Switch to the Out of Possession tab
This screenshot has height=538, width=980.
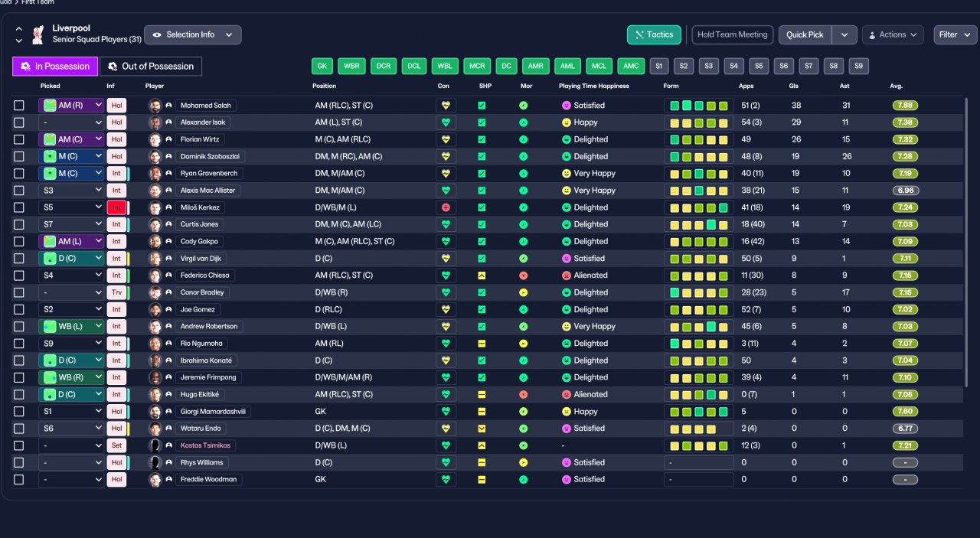coord(151,66)
